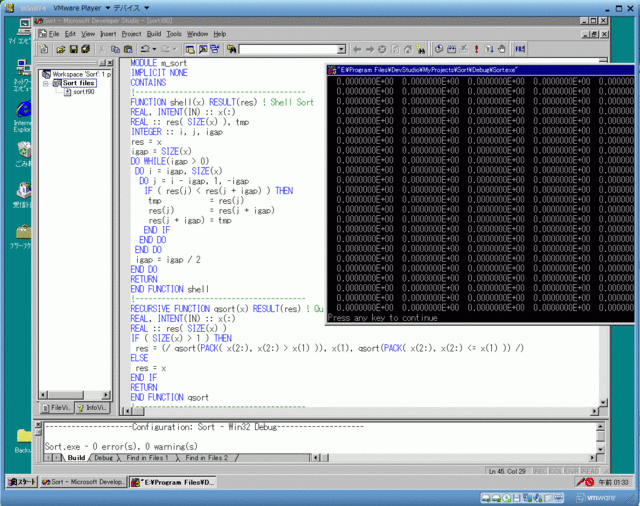640x506 pixels.
Task: Click the Start button on the taskbar
Action: [x=22, y=482]
